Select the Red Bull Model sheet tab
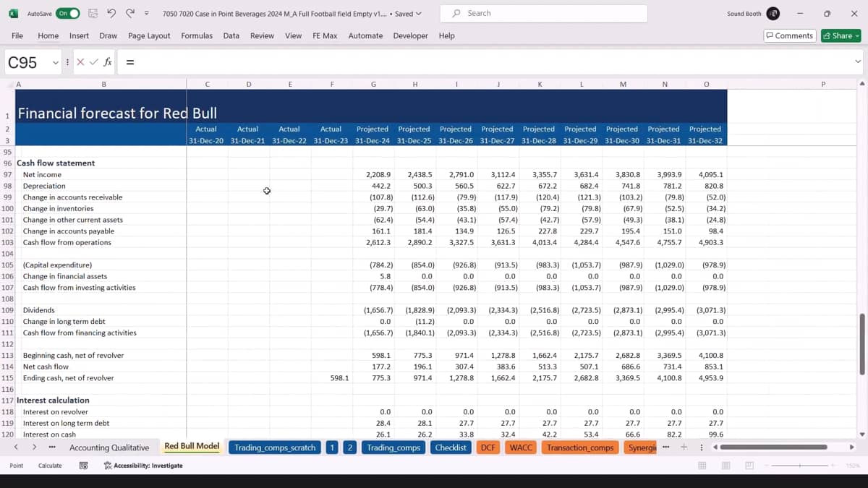The width and height of the screenshot is (868, 488). [x=192, y=447]
